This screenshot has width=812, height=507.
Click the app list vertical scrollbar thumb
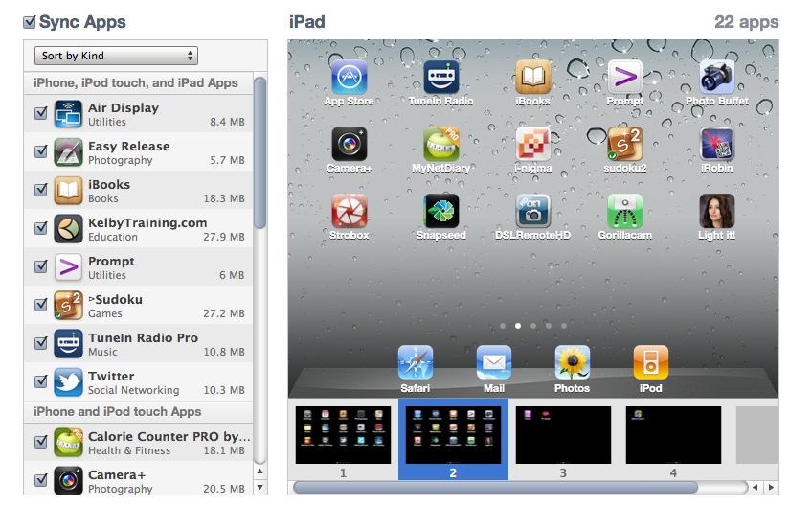259,153
